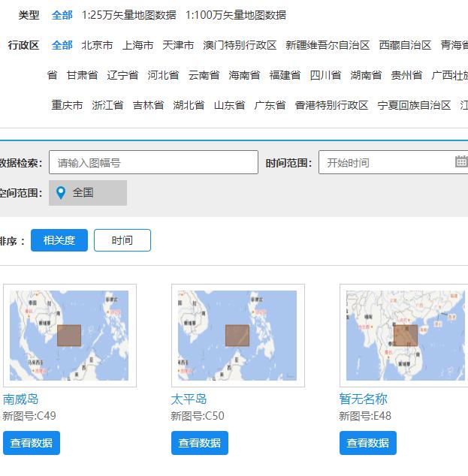Filter by 宁夏回族自治区
468x476 pixels.
tap(414, 105)
